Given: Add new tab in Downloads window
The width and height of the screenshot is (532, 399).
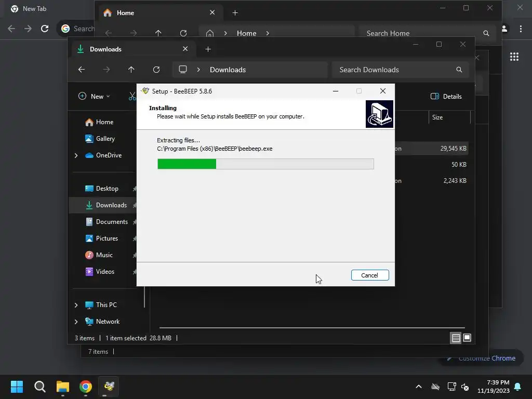Looking at the screenshot, I should coord(208,49).
